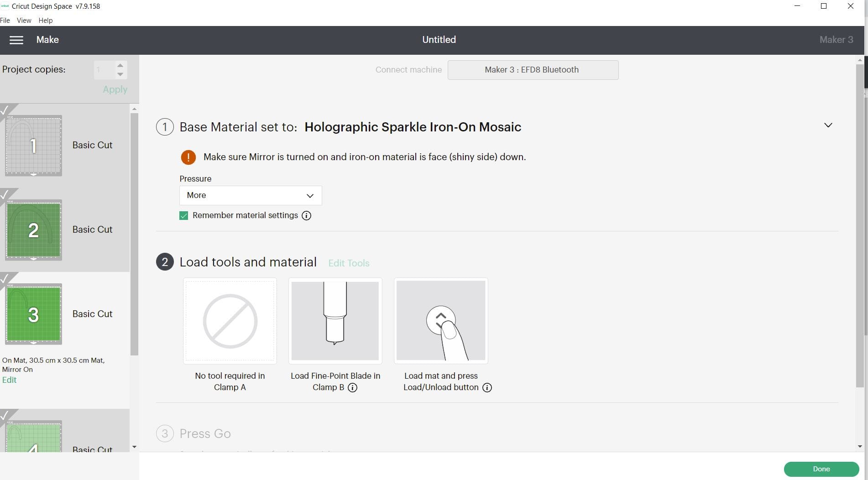Screen dimensions: 868x480
Task: Click the mat list scrollbar thumb
Action: tap(134, 234)
